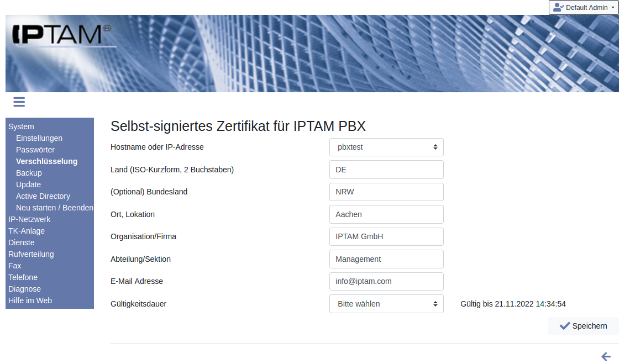Image resolution: width=630 pixels, height=364 pixels.
Task: Open the TK-Anlage section
Action: pos(27,231)
